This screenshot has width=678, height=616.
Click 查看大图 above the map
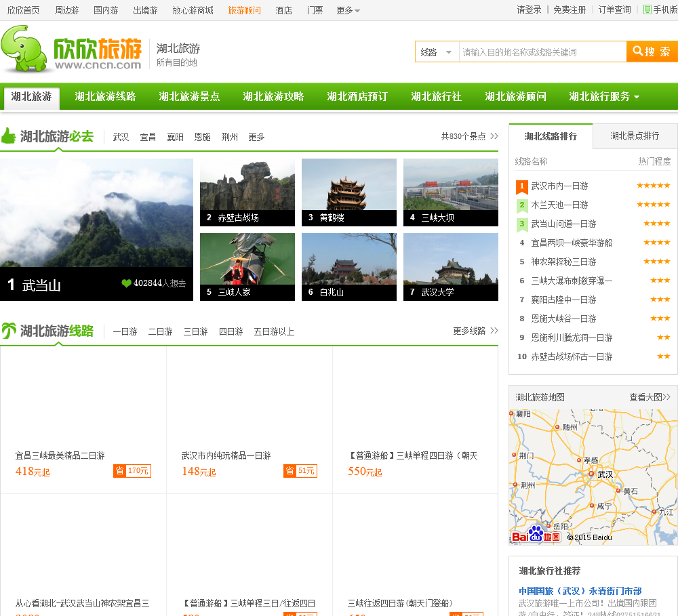pos(650,397)
